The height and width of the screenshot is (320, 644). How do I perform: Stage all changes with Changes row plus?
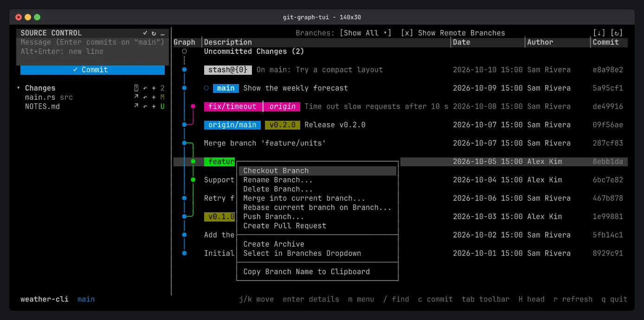coord(154,88)
